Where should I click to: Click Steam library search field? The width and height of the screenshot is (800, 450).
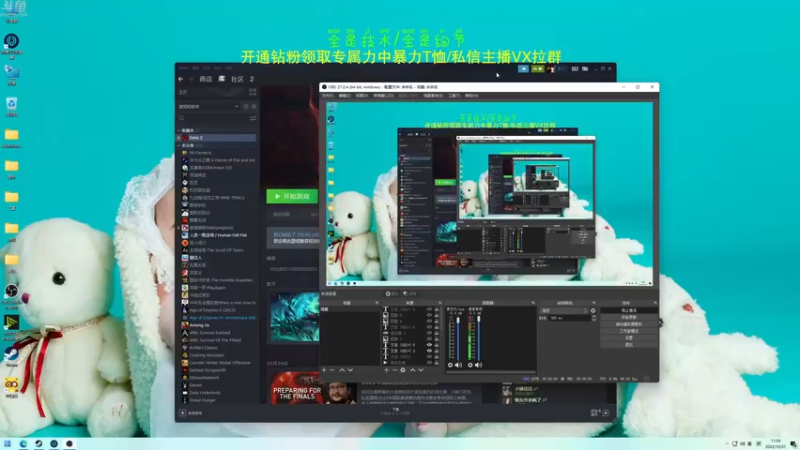tap(213, 118)
